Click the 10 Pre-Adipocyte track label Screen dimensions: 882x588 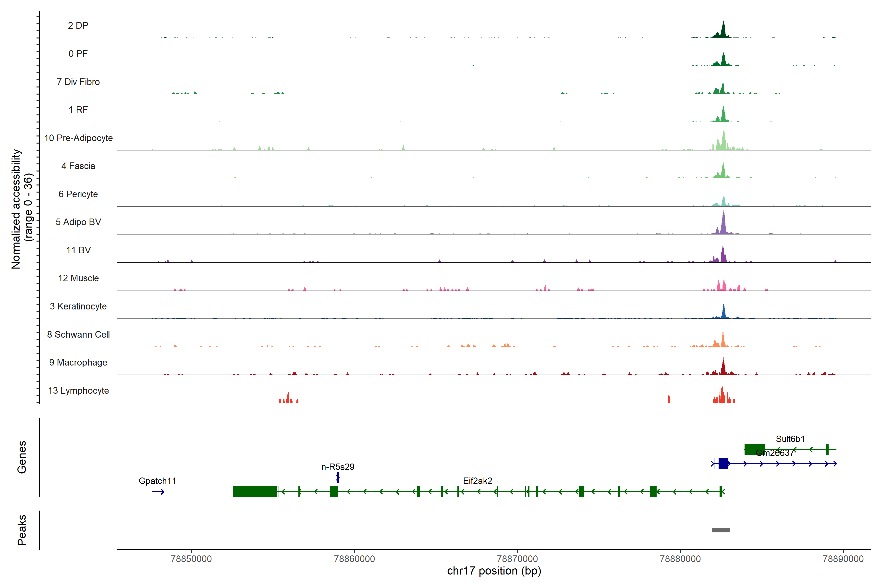78,138
